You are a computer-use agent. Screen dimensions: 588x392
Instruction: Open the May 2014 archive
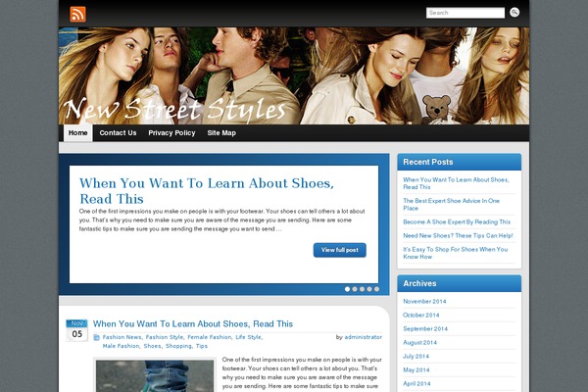coord(416,369)
